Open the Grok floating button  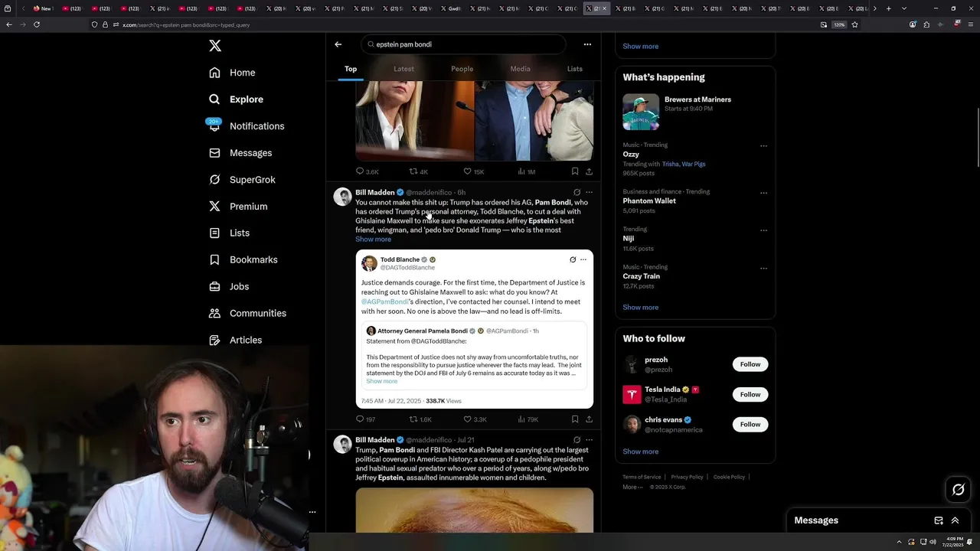[x=958, y=490]
